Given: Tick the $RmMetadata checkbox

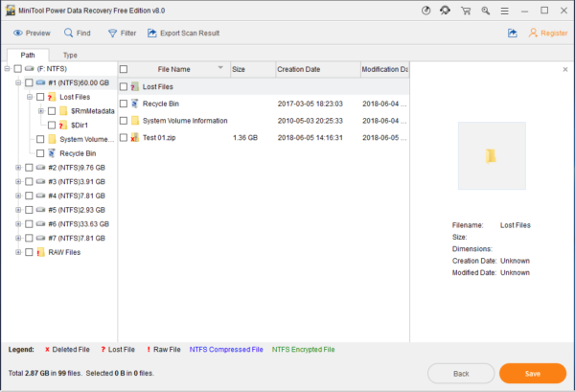Looking at the screenshot, I should pyautogui.click(x=52, y=111).
